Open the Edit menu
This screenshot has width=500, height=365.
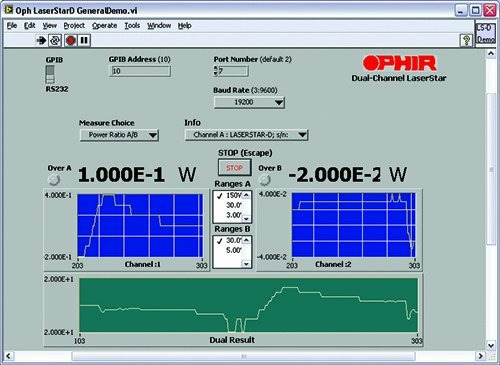tap(29, 26)
